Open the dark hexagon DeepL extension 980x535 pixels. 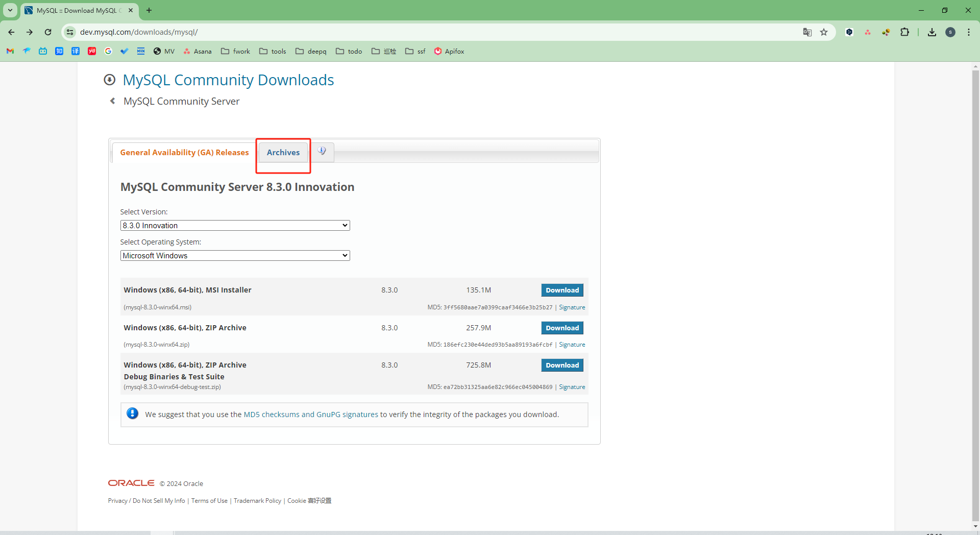point(849,32)
